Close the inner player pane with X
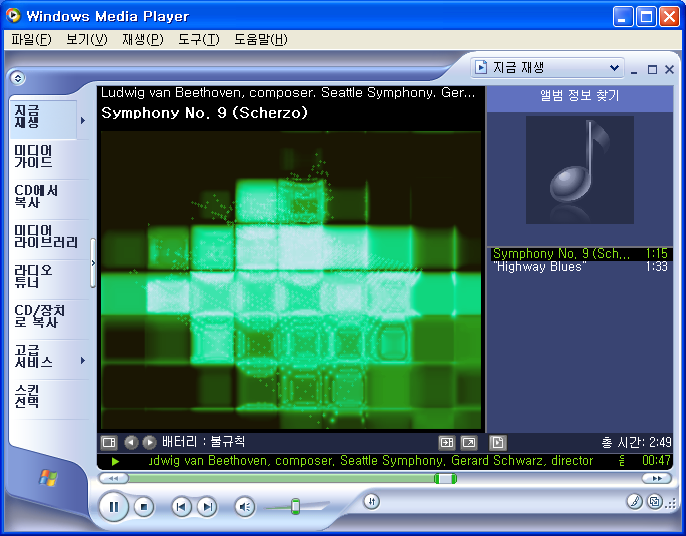 click(x=669, y=70)
